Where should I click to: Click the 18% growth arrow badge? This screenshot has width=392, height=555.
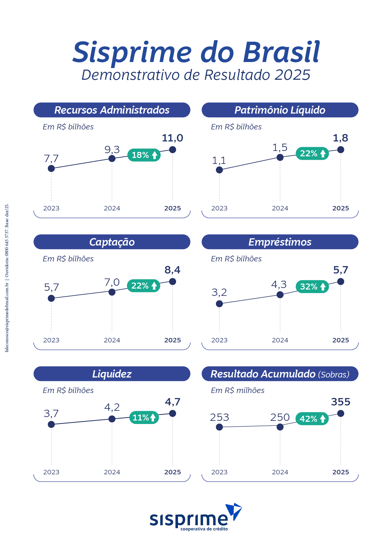[144, 155]
